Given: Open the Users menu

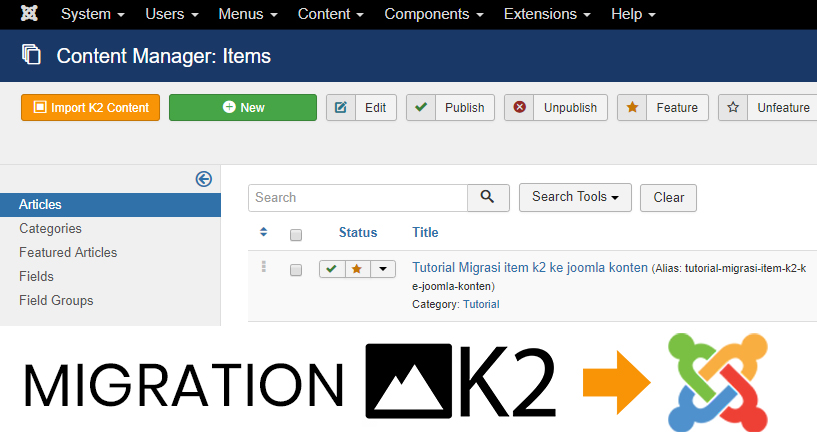Looking at the screenshot, I should (x=171, y=14).
